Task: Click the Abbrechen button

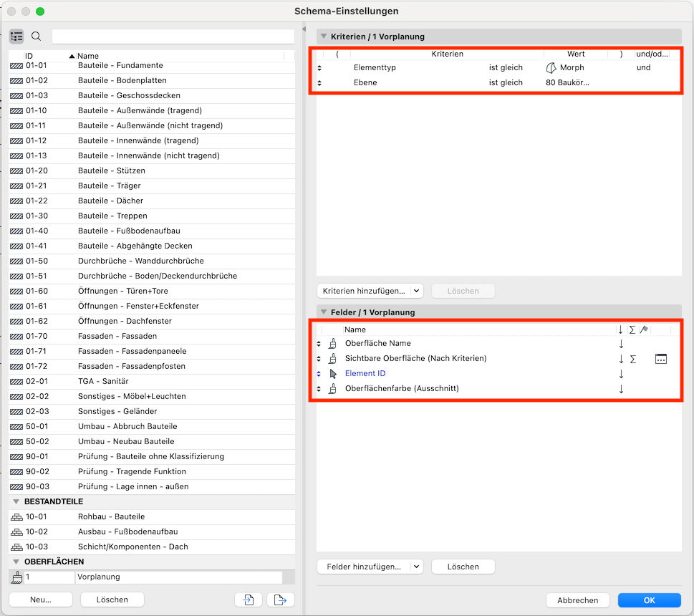Action: click(x=577, y=600)
